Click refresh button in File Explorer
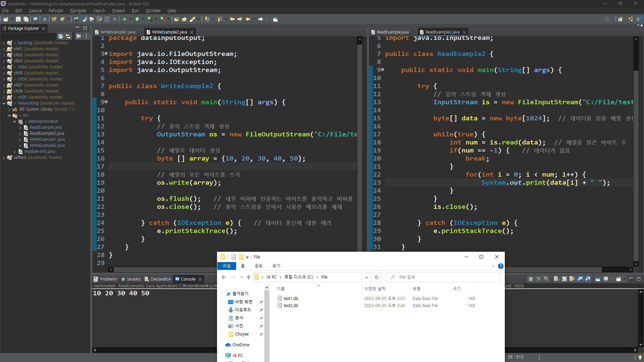This screenshot has height=362, width=644. [376, 277]
